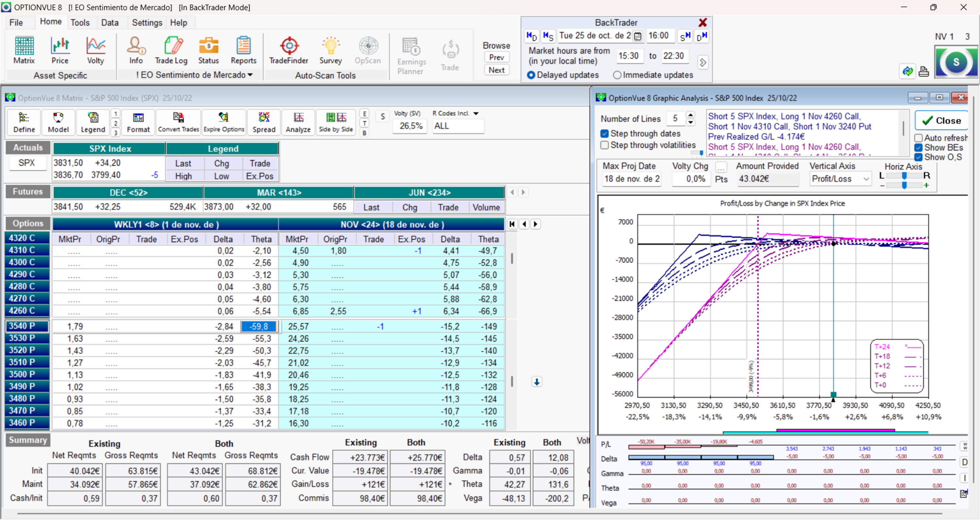
Task: Open the Spread tool in Matrix toolbar
Action: pos(264,122)
